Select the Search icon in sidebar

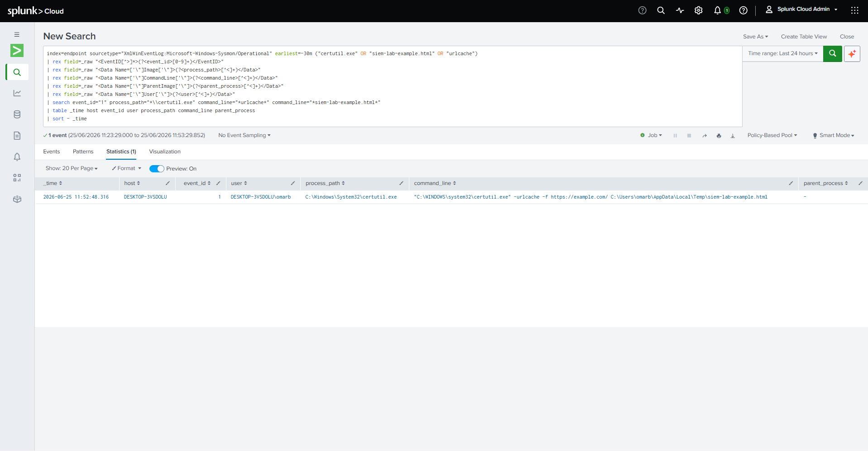17,72
